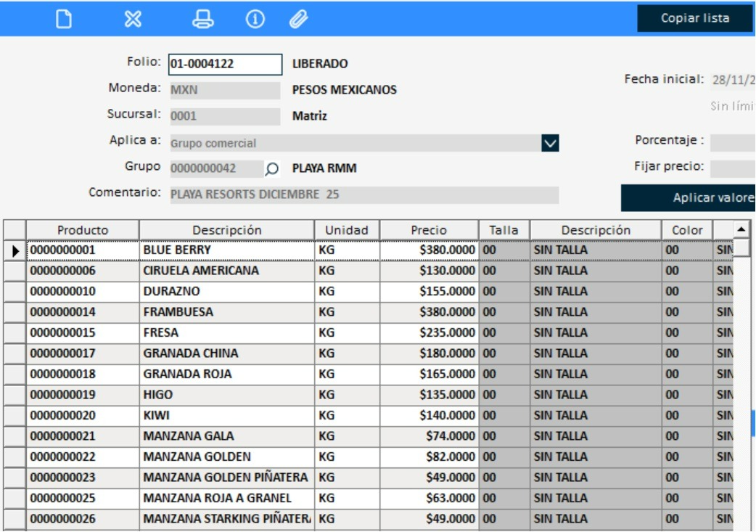The image size is (756, 532).
Task: Click the paperclip attachment icon
Action: coord(298,20)
